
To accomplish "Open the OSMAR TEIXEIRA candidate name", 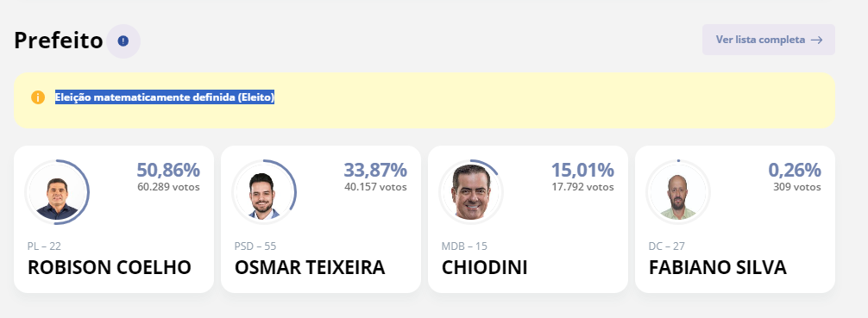I will click(310, 268).
